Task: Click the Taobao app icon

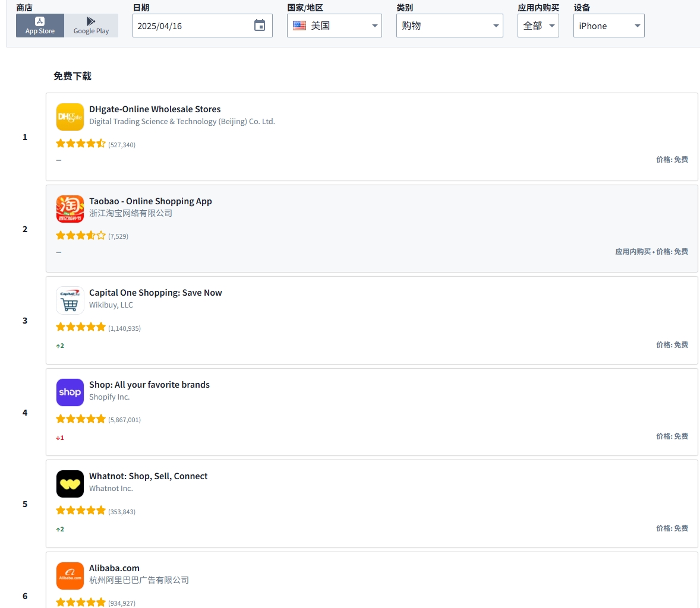Action: click(x=70, y=209)
